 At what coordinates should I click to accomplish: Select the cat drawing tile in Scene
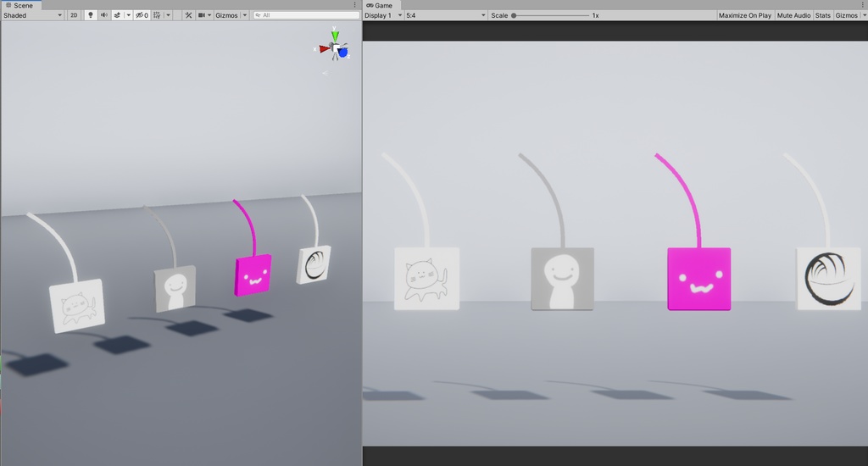click(77, 306)
